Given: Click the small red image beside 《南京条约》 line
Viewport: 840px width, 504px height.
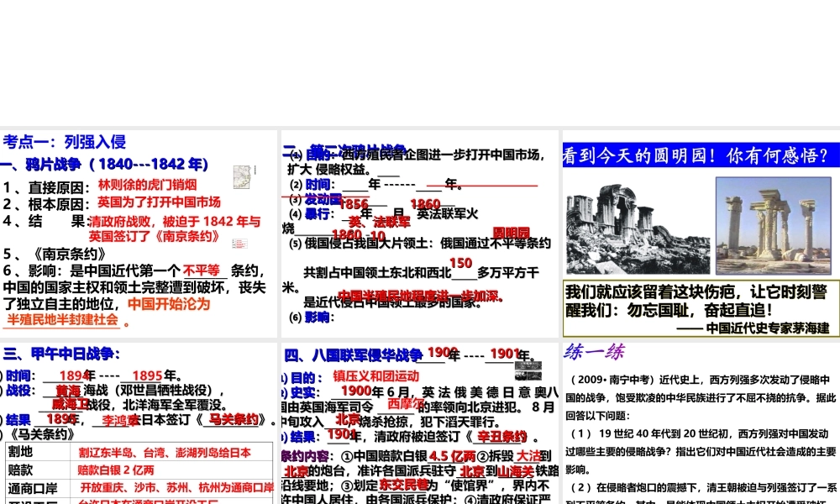Looking at the screenshot, I should tap(239, 244).
